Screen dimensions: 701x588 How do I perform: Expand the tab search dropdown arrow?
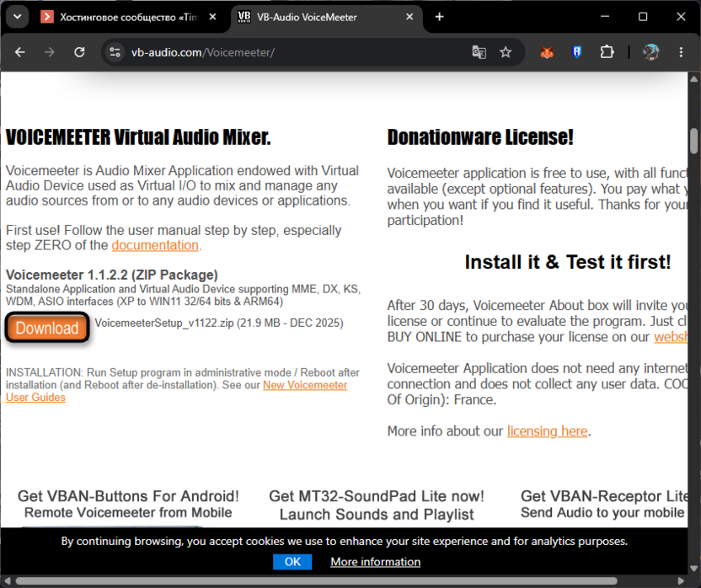click(x=18, y=17)
